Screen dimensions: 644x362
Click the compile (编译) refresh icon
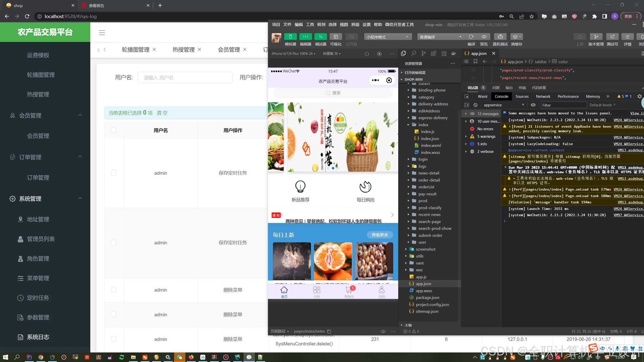pyautogui.click(x=471, y=37)
